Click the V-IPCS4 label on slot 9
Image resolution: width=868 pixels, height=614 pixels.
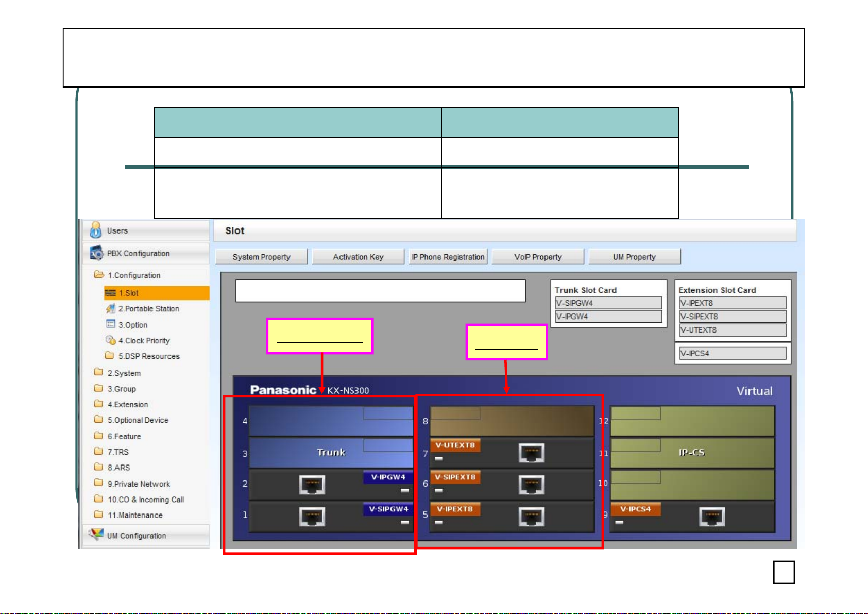(x=636, y=509)
